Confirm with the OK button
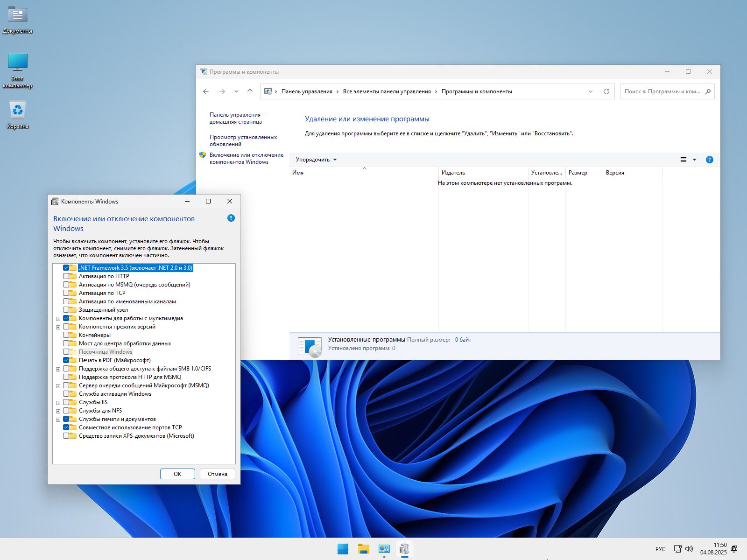 (x=177, y=474)
